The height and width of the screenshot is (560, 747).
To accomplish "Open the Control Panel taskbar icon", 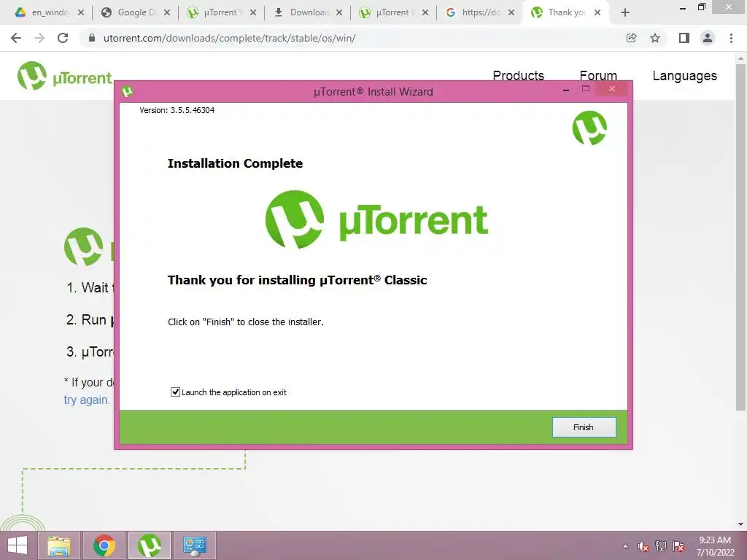I will pos(195,545).
